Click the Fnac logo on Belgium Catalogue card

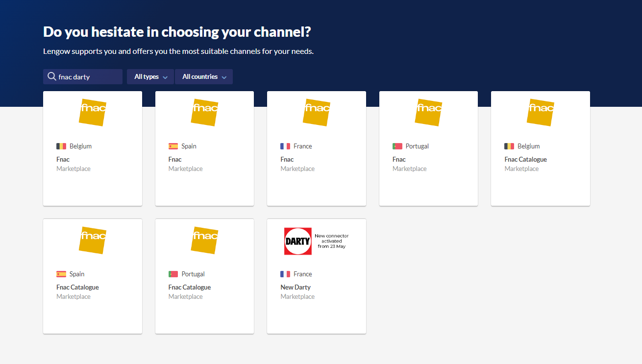tap(541, 112)
